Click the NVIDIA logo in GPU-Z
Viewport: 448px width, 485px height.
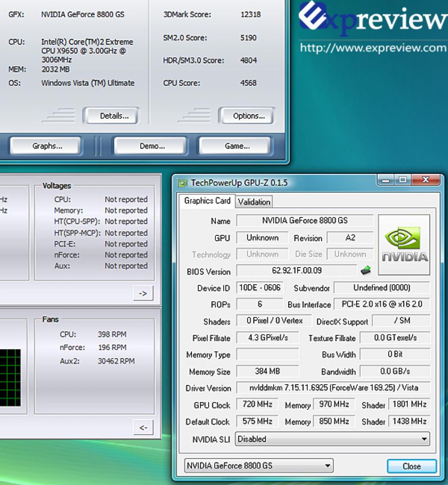(404, 244)
